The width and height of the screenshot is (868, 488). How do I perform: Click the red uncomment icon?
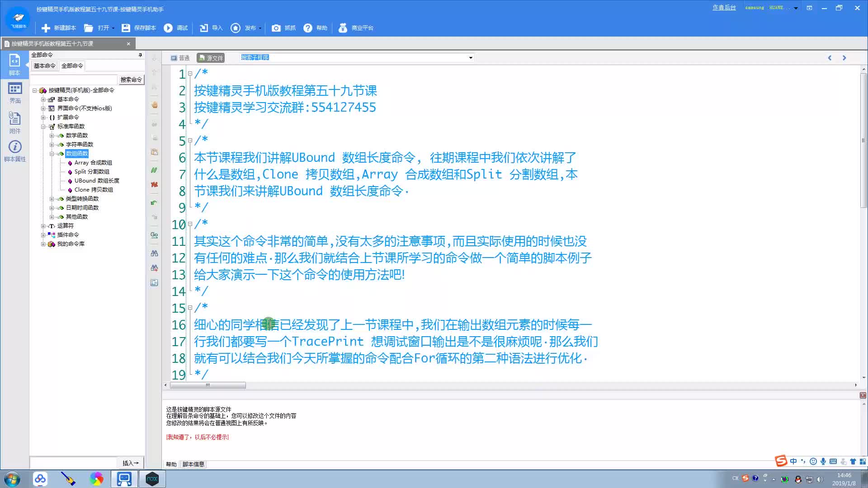[x=154, y=184]
